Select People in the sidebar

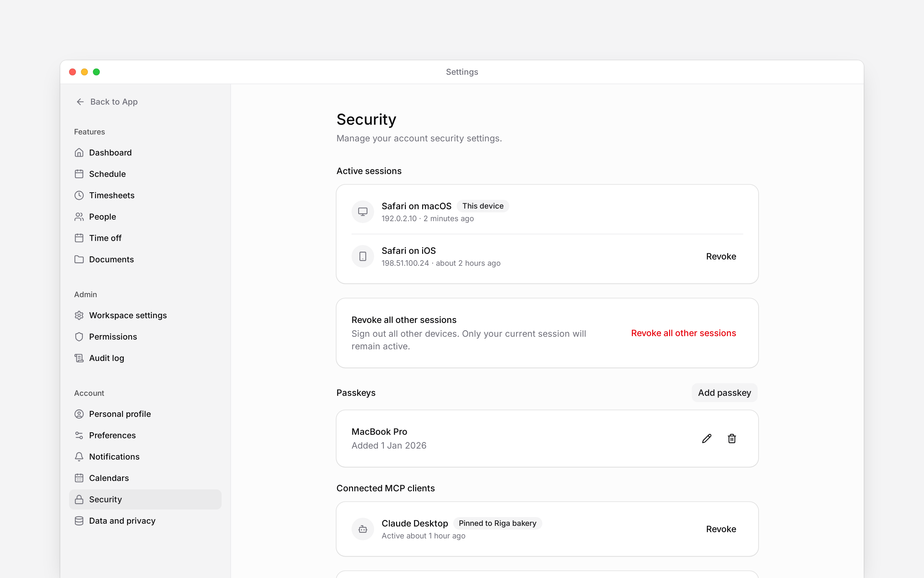click(x=145, y=217)
